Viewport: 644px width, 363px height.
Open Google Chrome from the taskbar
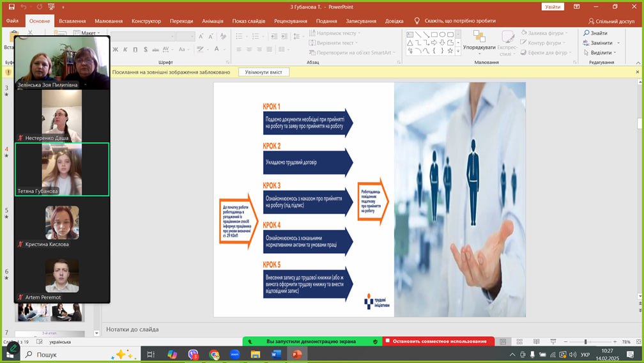tap(214, 354)
